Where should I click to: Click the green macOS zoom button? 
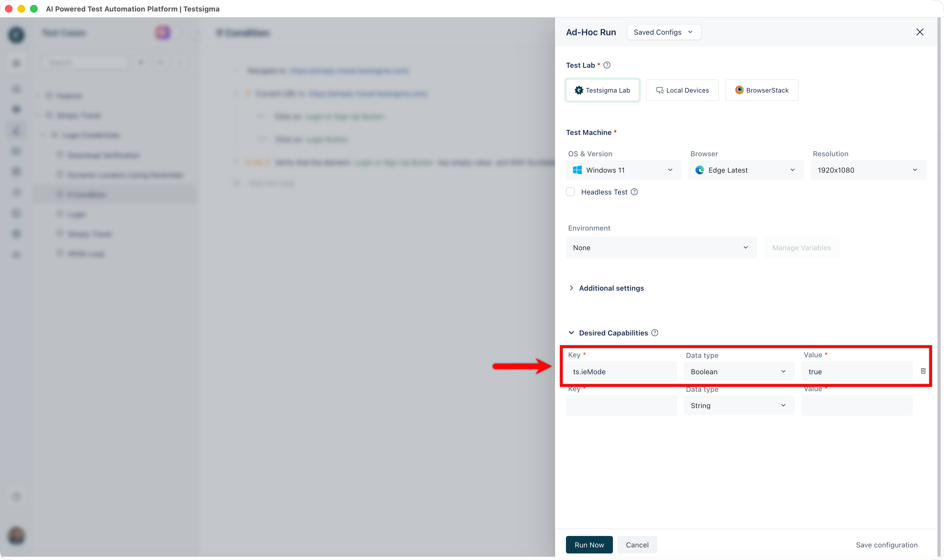[x=34, y=9]
